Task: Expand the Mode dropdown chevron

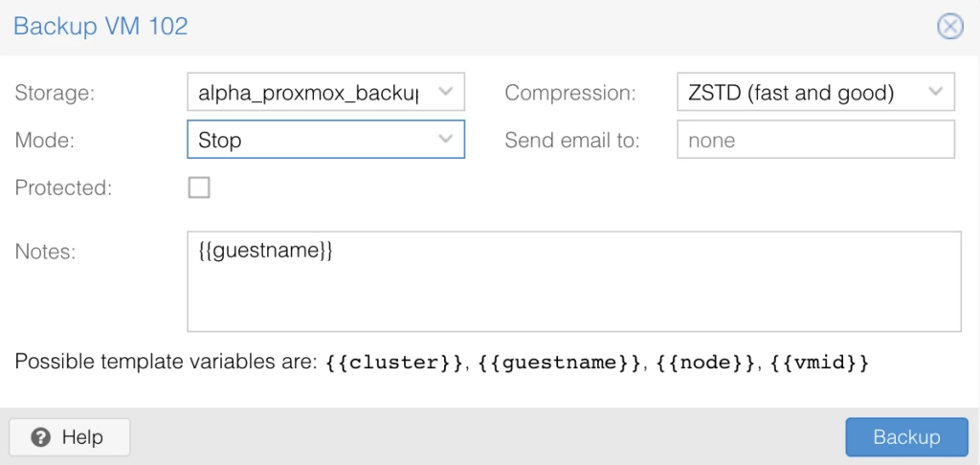Action: tap(445, 140)
